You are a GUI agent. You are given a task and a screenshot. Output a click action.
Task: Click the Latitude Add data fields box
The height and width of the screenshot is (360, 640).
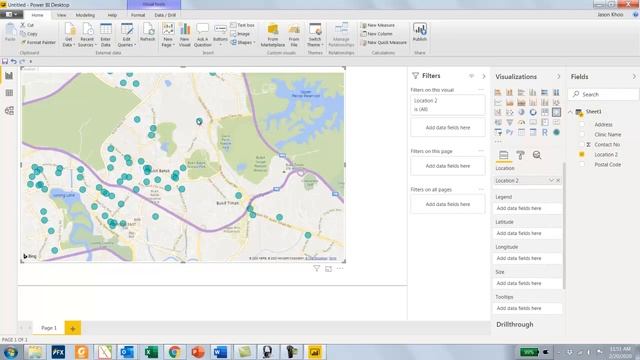point(527,233)
